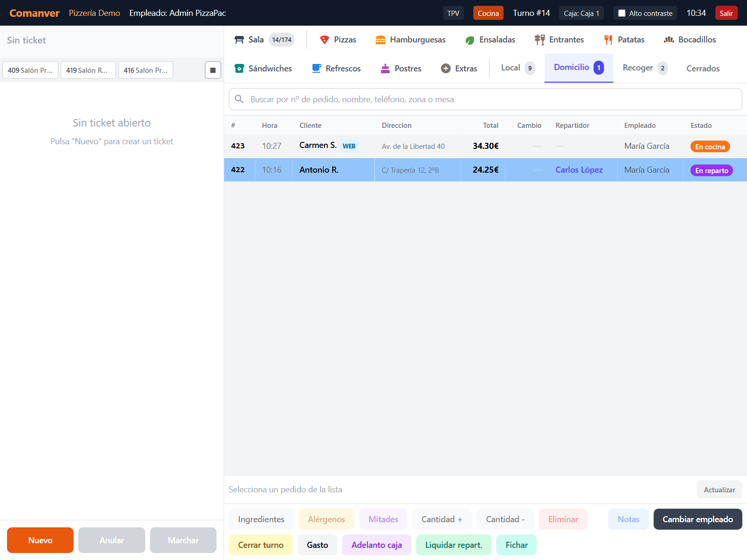
Task: Click repartidor Carlos López link
Action: tap(579, 170)
